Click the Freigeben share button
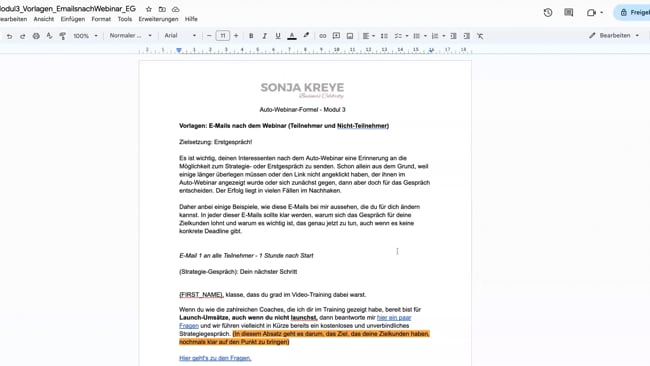The image size is (650, 366). 633,12
